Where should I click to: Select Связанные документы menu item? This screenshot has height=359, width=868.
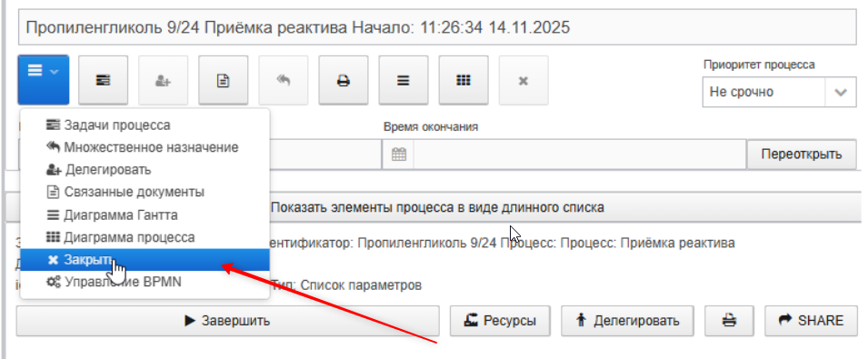(145, 192)
